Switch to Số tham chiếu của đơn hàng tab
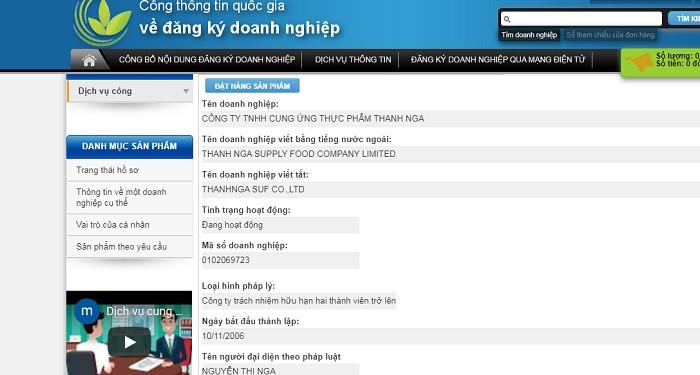 (x=610, y=35)
